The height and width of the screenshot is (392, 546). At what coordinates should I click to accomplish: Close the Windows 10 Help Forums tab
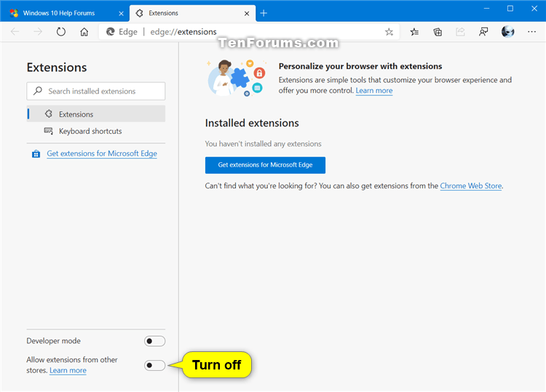(121, 14)
